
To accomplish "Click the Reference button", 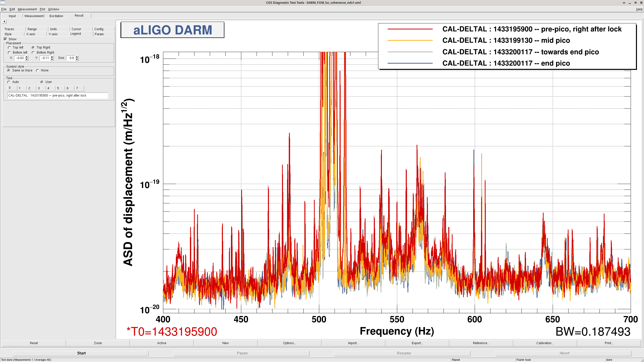I will (481, 343).
